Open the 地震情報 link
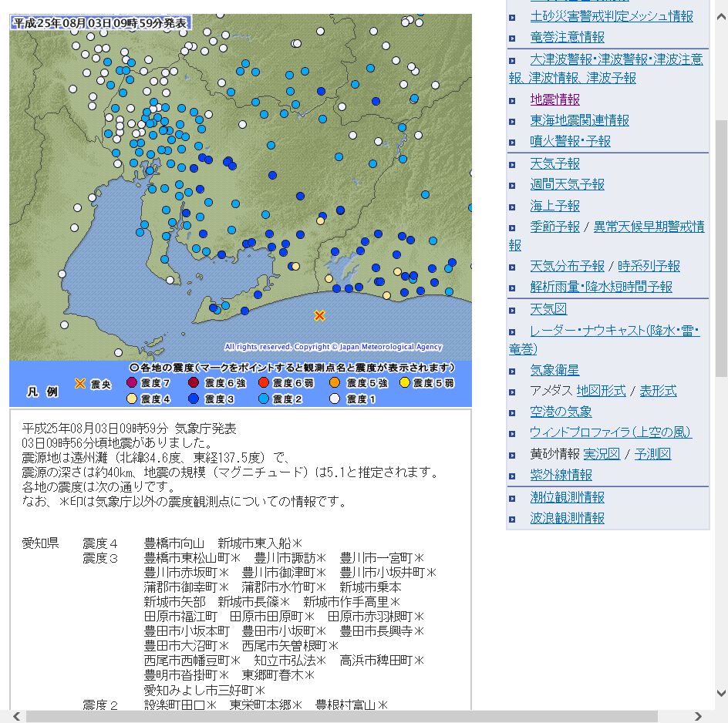The image size is (728, 723). coord(554,99)
